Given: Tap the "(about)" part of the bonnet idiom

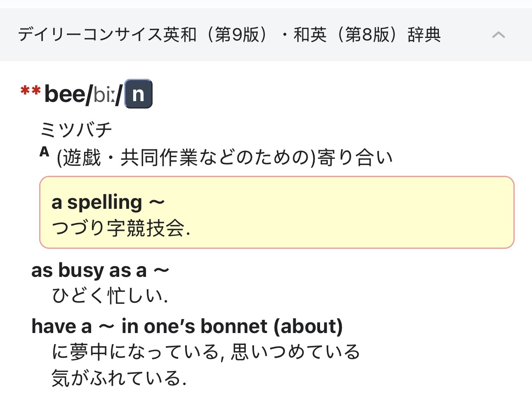Looking at the screenshot, I should 308,326.
